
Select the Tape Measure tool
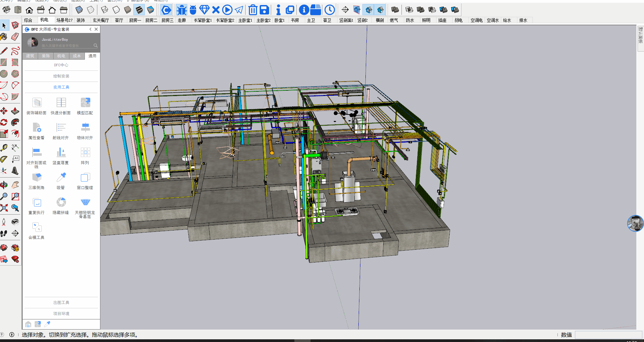4,148
